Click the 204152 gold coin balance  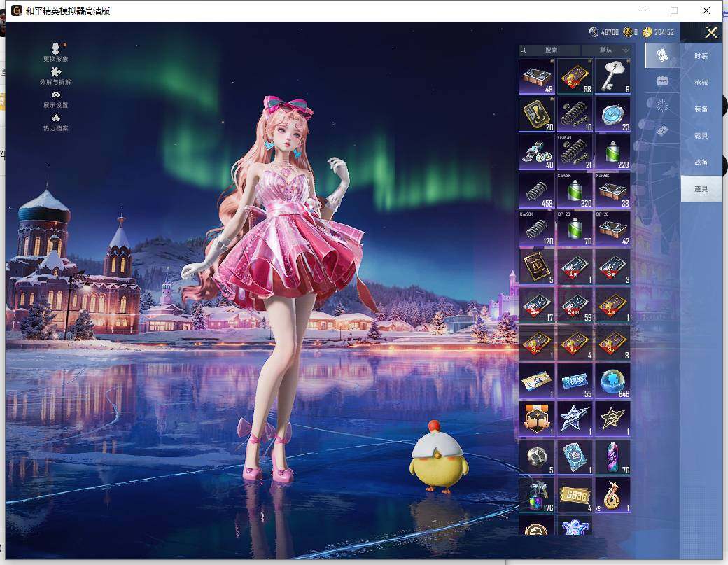pyautogui.click(x=659, y=32)
